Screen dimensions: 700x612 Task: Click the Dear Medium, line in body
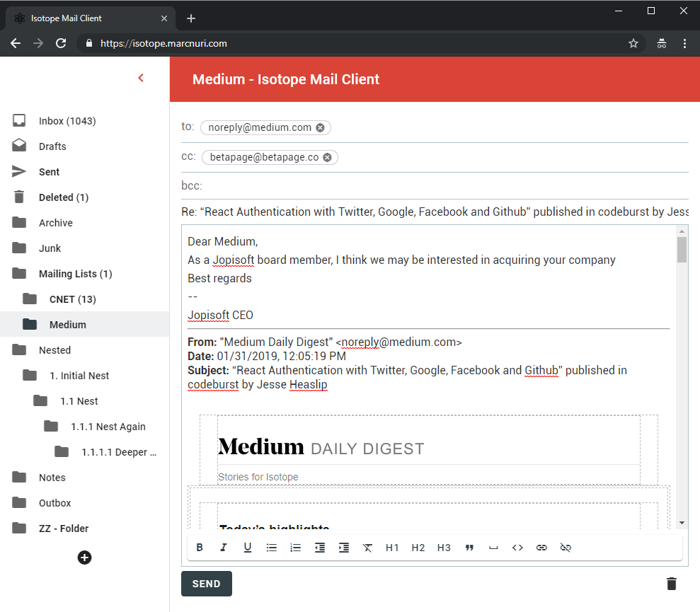pos(223,241)
